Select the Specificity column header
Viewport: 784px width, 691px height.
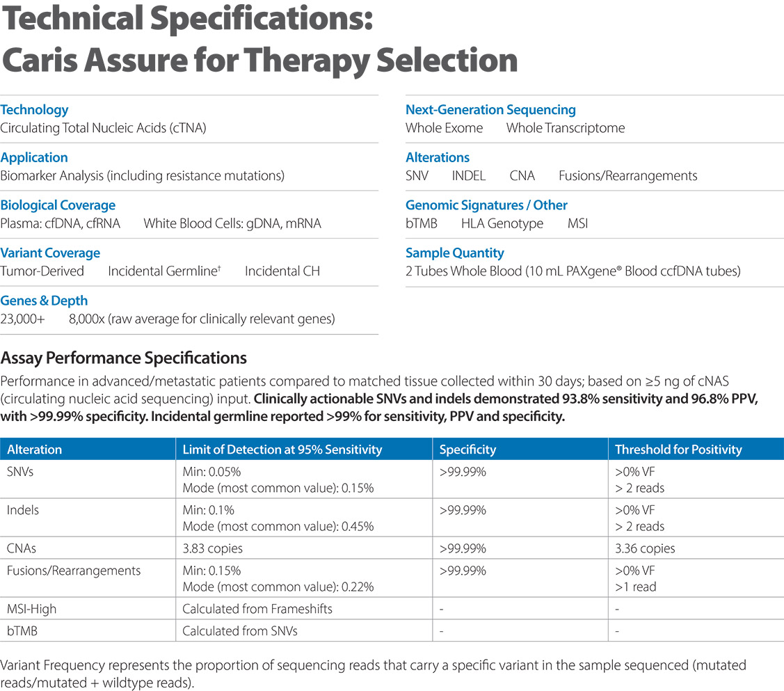467,450
